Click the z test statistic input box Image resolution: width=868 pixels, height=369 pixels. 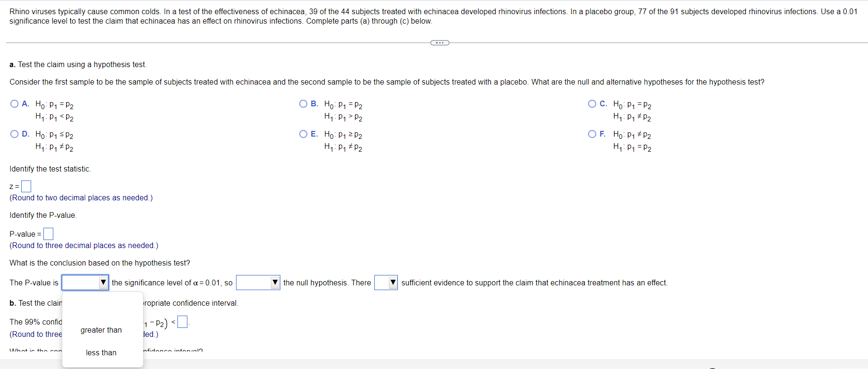pos(26,187)
